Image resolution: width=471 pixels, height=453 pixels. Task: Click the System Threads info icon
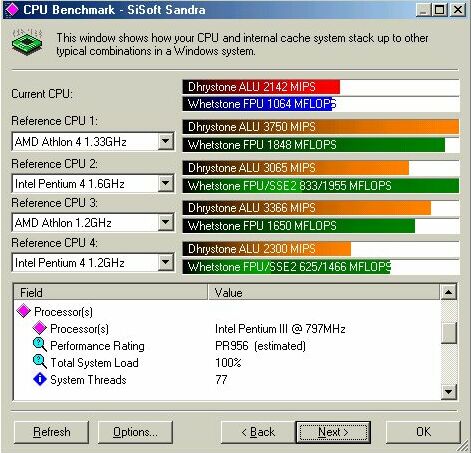[x=40, y=379]
